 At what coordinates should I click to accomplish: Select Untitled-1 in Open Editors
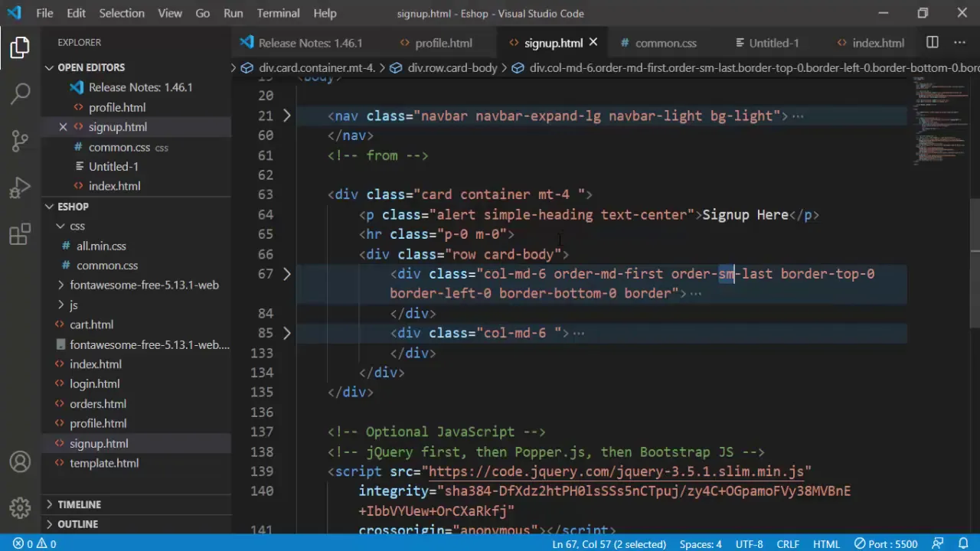(x=113, y=167)
